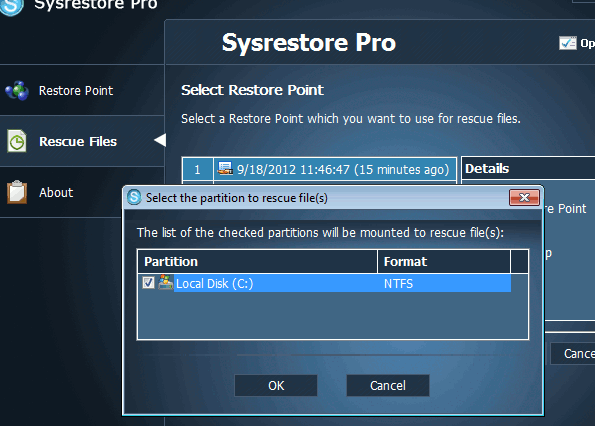This screenshot has width=595, height=426.
Task: Uncheck the Local Disk (C:) checkbox
Action: (148, 283)
